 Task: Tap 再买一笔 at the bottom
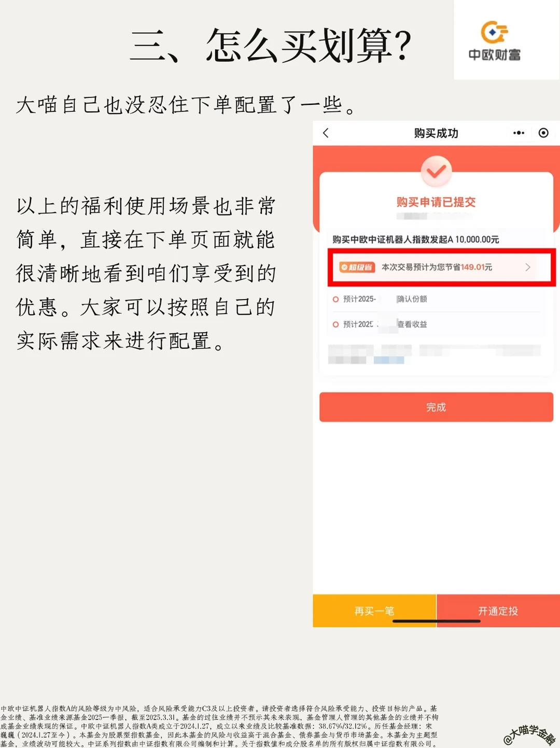click(374, 611)
